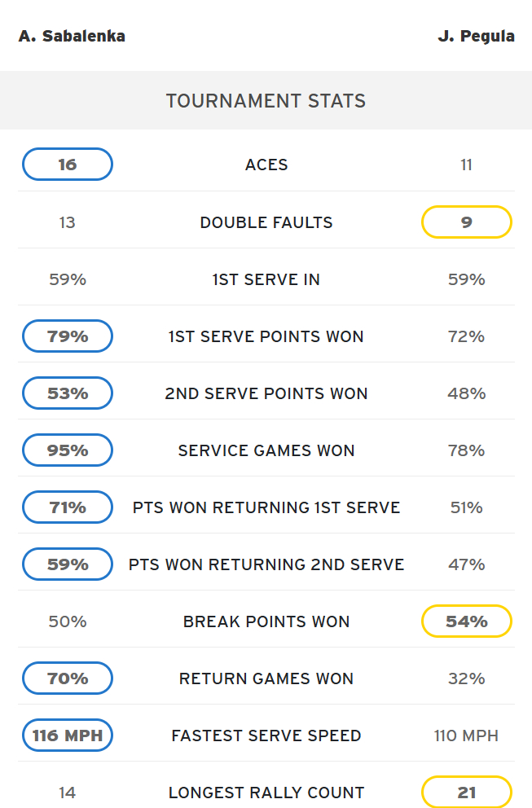Screen dimensions: 532x808
Task: Click Pegula's 21 longest rally badge
Action: coord(467,792)
